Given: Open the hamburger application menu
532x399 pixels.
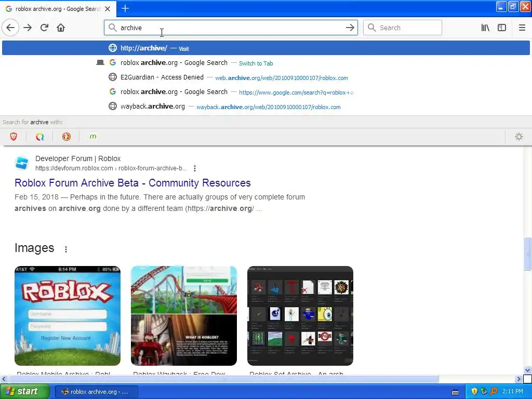Looking at the screenshot, I should tap(522, 28).
